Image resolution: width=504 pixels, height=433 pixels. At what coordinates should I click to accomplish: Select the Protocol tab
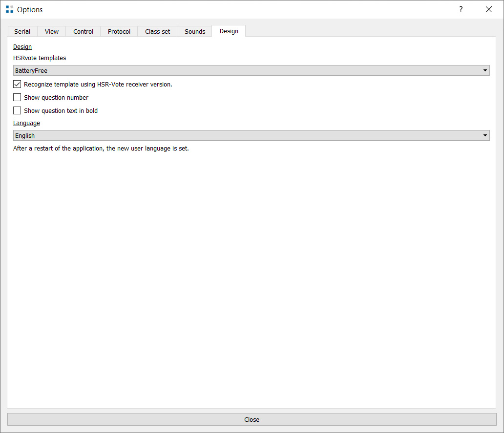click(x=119, y=31)
